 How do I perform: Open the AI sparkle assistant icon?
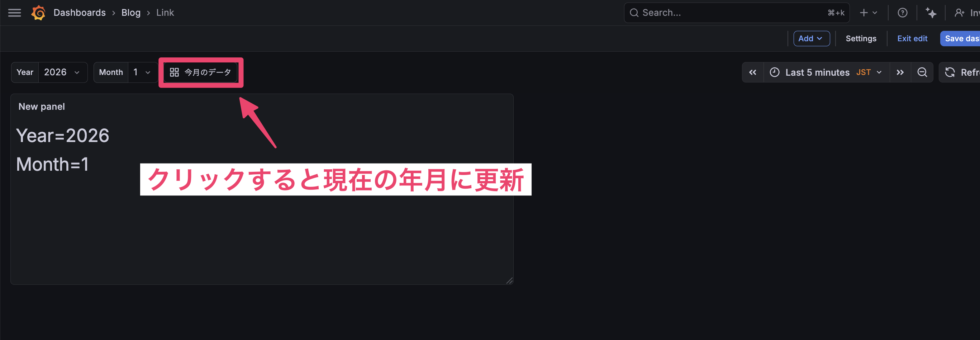[x=931, y=13]
